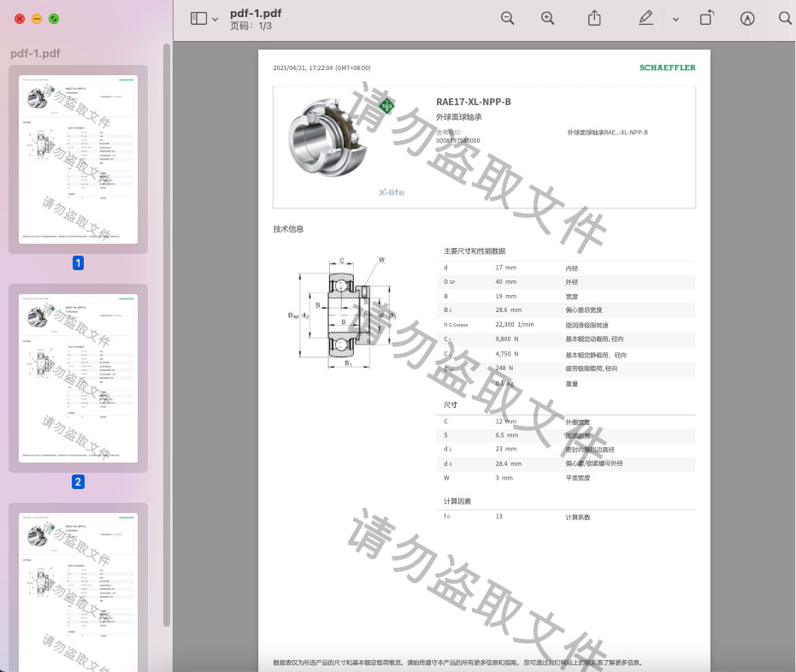Screen dimensions: 796x672
Task: Zoom out of the PDF page
Action: (507, 19)
